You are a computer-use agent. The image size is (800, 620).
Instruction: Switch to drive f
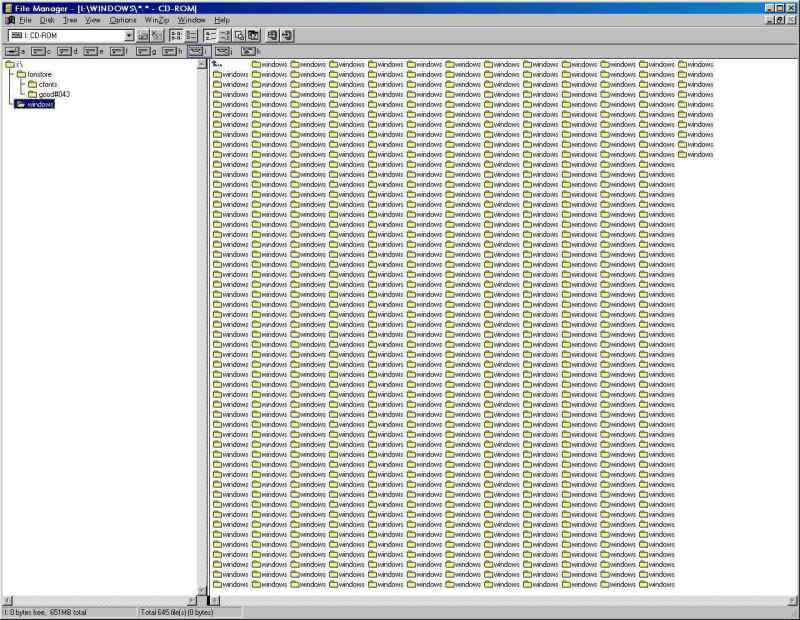coord(119,52)
